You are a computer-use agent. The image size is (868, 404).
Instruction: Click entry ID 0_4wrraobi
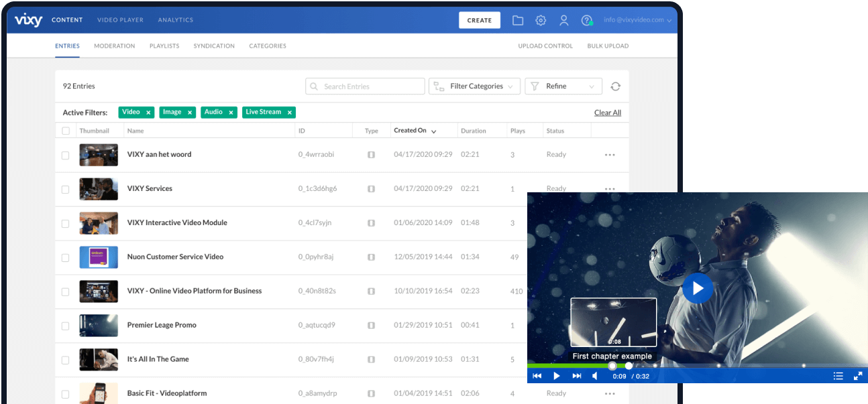(316, 155)
